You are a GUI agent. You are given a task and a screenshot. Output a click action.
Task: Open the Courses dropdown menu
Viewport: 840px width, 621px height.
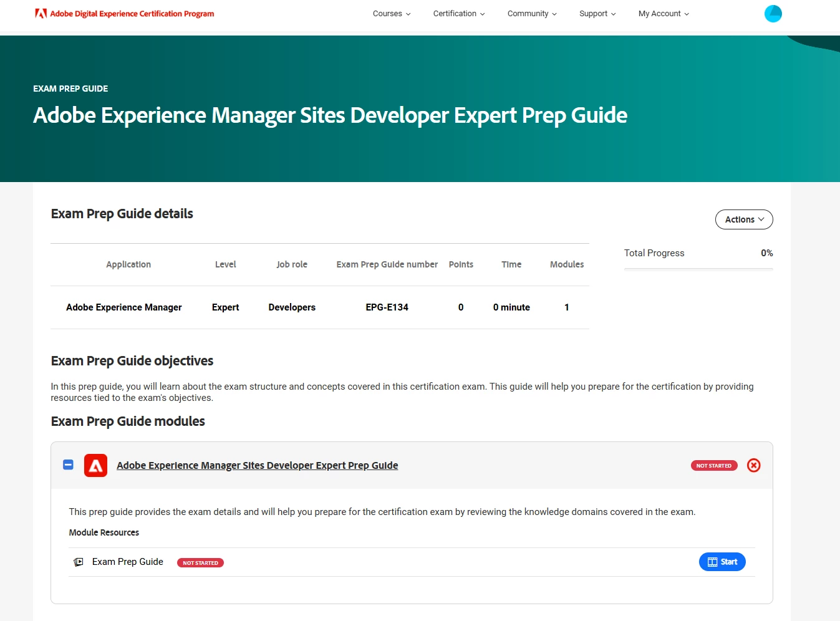tap(392, 14)
